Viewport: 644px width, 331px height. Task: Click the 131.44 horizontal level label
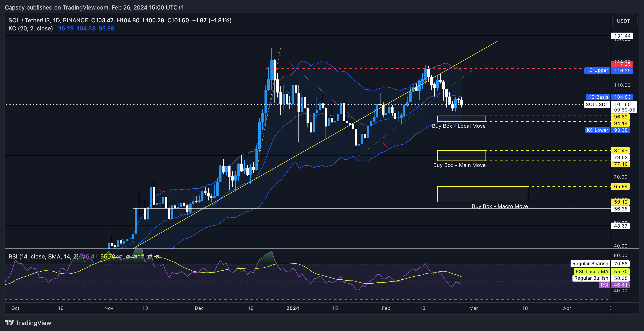point(622,36)
